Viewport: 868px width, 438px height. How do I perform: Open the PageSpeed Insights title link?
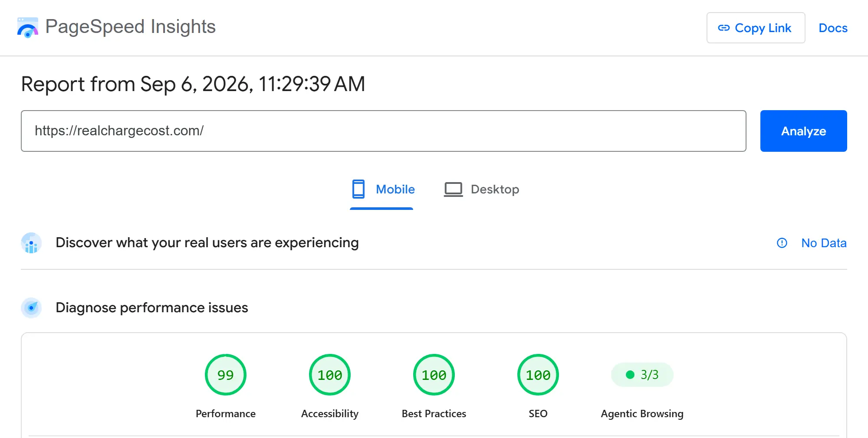[x=130, y=27]
